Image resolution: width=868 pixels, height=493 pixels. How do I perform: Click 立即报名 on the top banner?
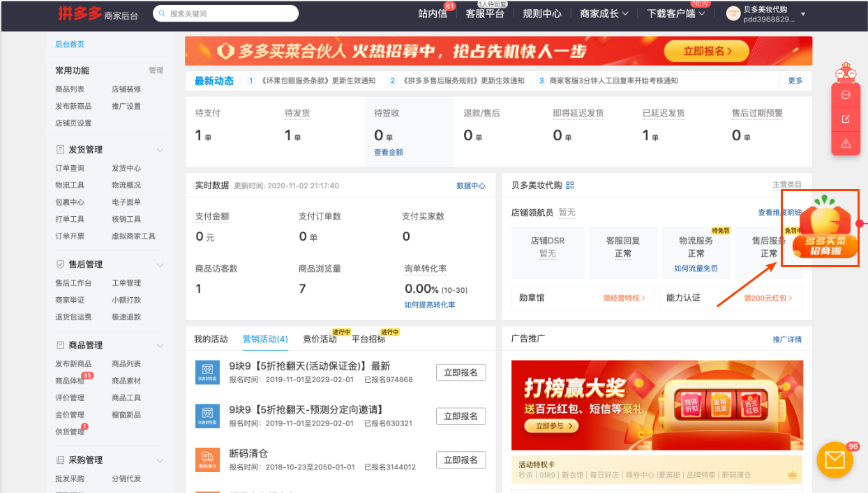point(708,51)
